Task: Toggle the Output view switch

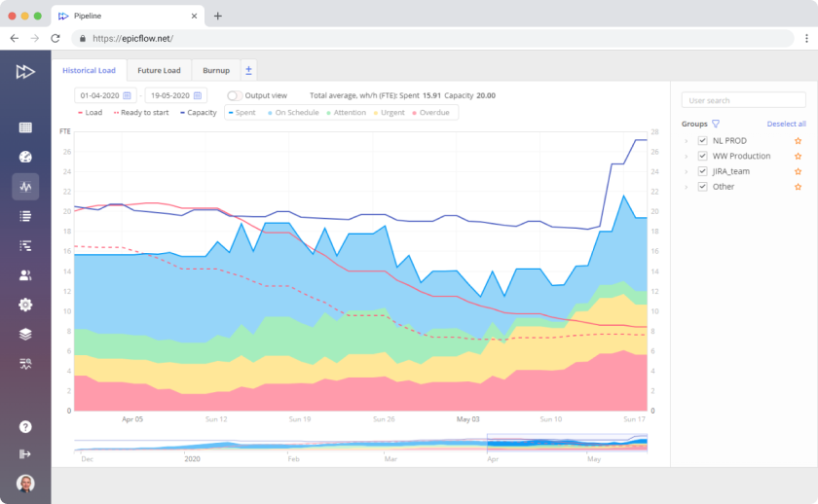Action: point(235,96)
